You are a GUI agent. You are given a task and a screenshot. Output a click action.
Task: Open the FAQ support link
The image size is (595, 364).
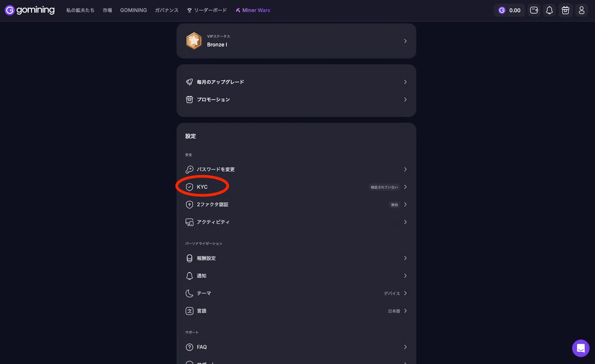[296, 347]
